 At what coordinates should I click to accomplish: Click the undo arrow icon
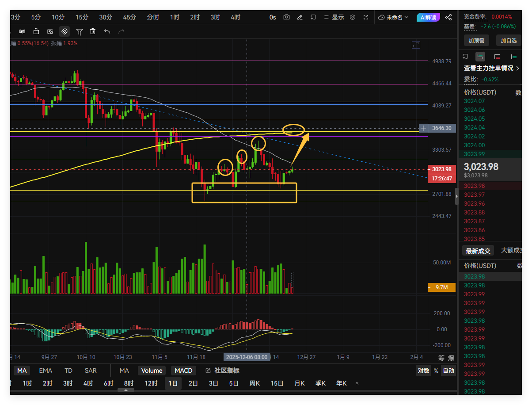107,31
